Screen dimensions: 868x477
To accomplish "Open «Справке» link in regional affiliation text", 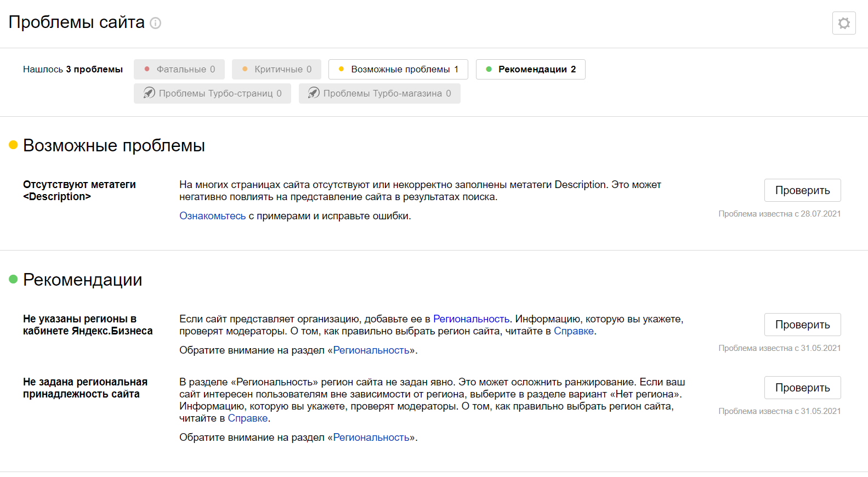I will 248,418.
